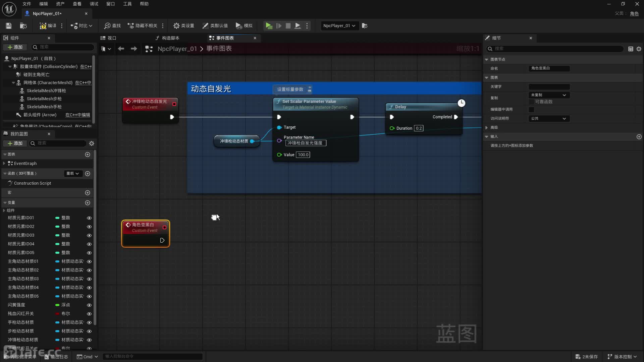Screen dimensions: 644x362
Task: Click the Output Log (输出日志) button
Action: click(x=56, y=357)
